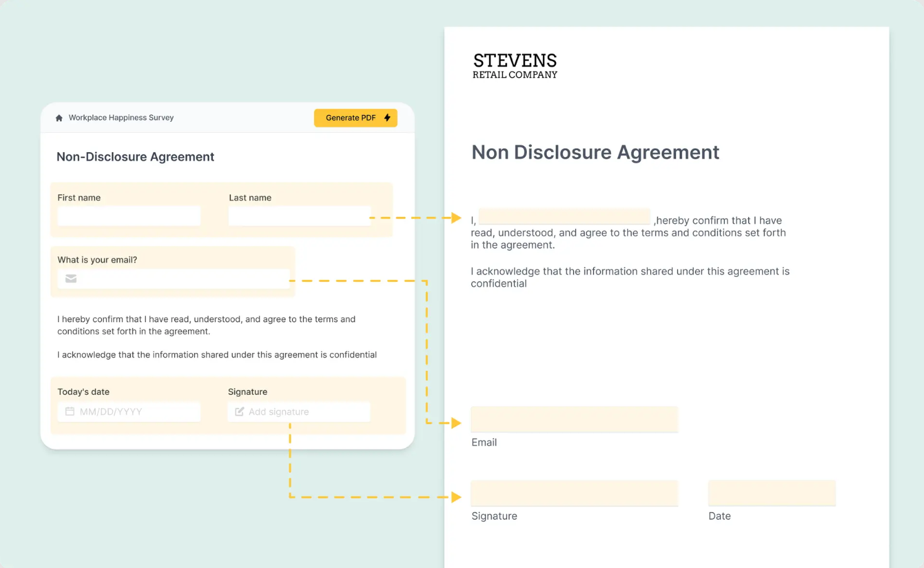Image resolution: width=924 pixels, height=568 pixels.
Task: Select the Workplace Happiness Survey header label
Action: point(121,117)
